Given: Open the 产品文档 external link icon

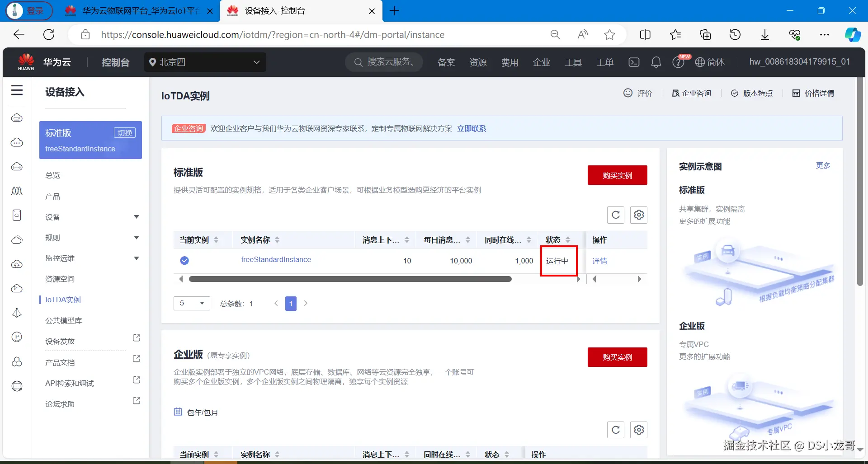Looking at the screenshot, I should click(136, 359).
